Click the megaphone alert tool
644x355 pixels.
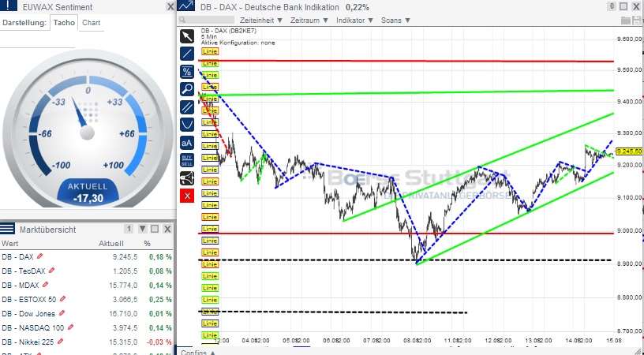coord(187,178)
